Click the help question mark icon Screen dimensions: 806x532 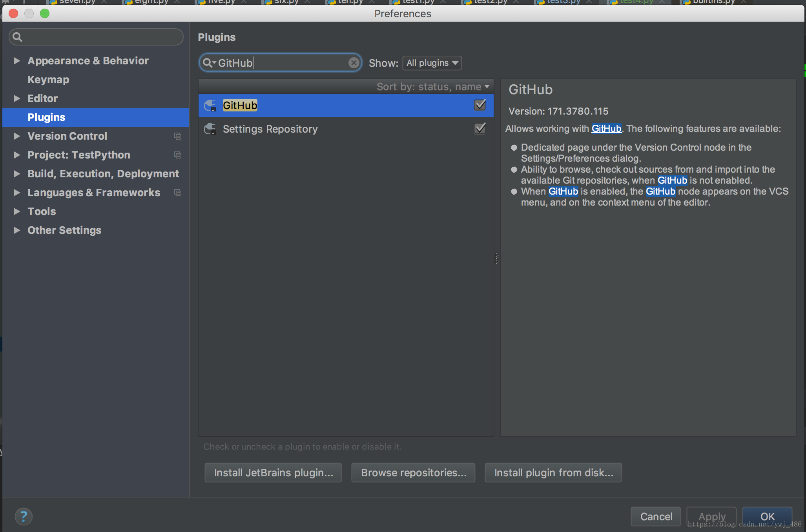(x=24, y=516)
